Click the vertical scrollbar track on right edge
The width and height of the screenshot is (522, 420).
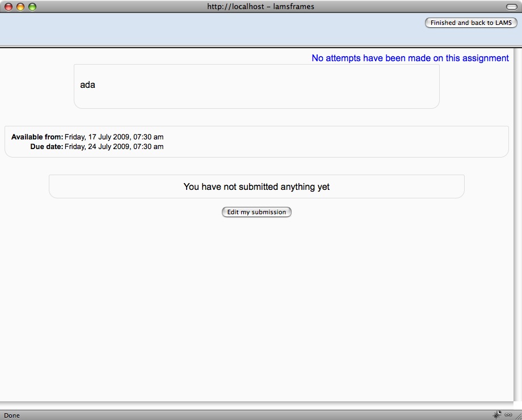(x=517, y=227)
